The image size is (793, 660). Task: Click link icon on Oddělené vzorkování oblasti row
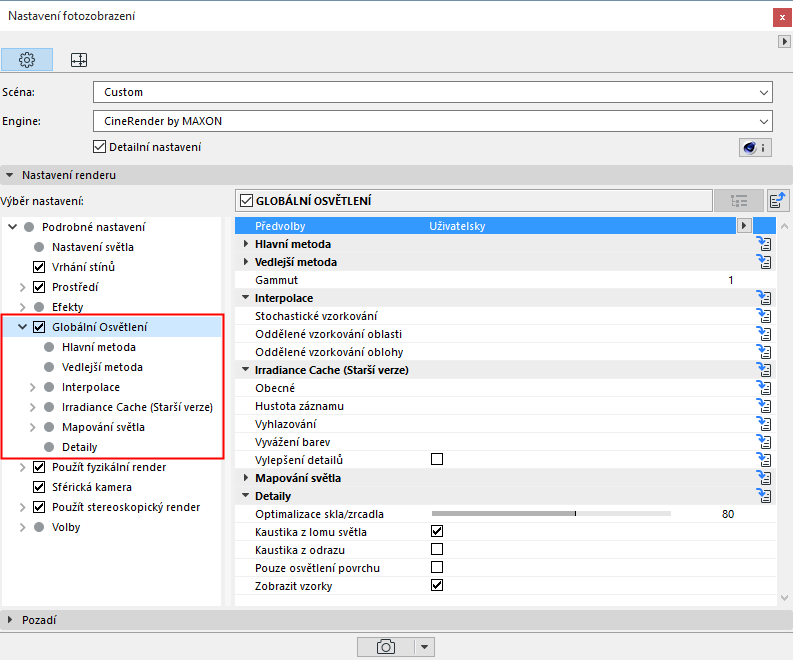click(x=764, y=334)
